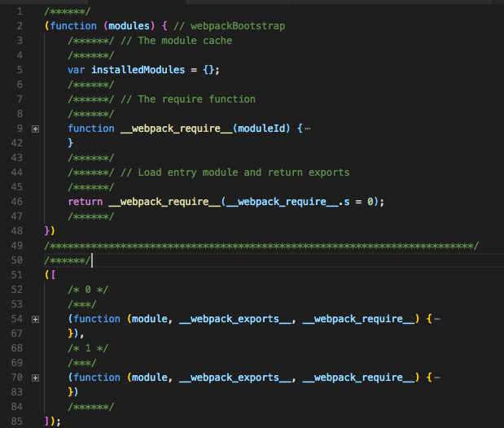The image size is (504, 428).
Task: Click the 'webpackBootstrap' comment text
Action: 238,26
